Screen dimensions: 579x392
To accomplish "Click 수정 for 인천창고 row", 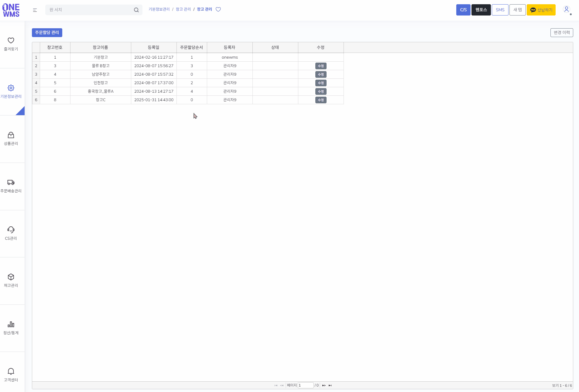I will click(321, 83).
